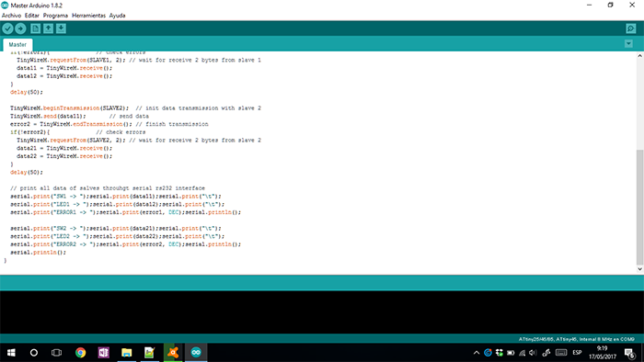The width and height of the screenshot is (644, 362).
Task: Click the editor scrollbar down arrow
Action: coord(640,269)
